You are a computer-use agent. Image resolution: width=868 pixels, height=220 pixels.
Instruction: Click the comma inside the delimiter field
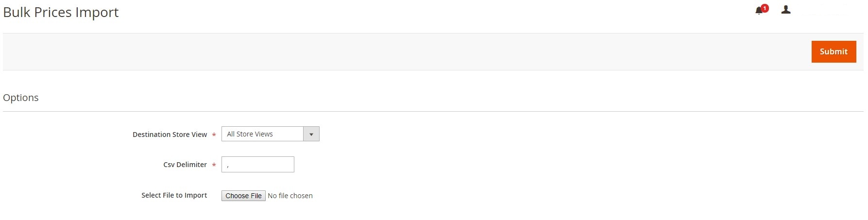[228, 166]
